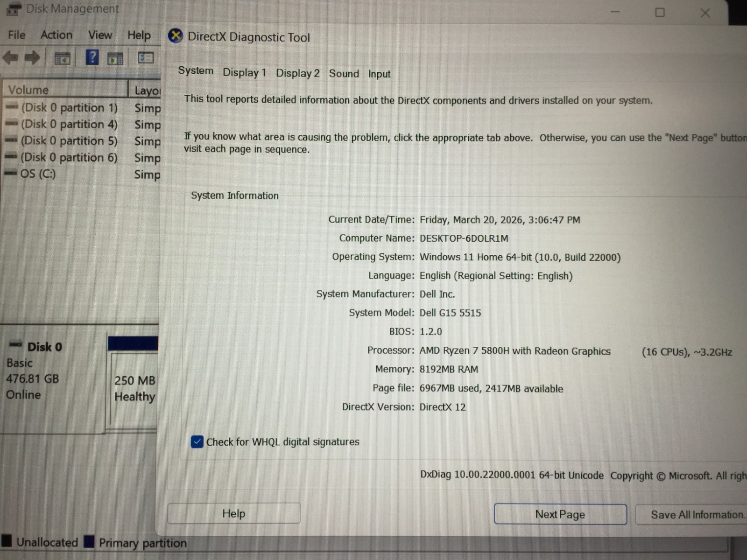Click the Page file value 6967MB used

pyautogui.click(x=491, y=388)
